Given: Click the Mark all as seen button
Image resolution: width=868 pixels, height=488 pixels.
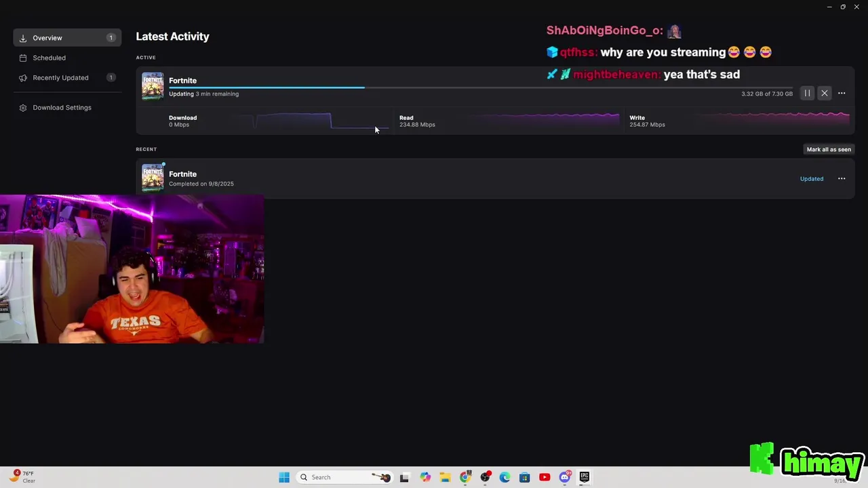Looking at the screenshot, I should pyautogui.click(x=829, y=149).
